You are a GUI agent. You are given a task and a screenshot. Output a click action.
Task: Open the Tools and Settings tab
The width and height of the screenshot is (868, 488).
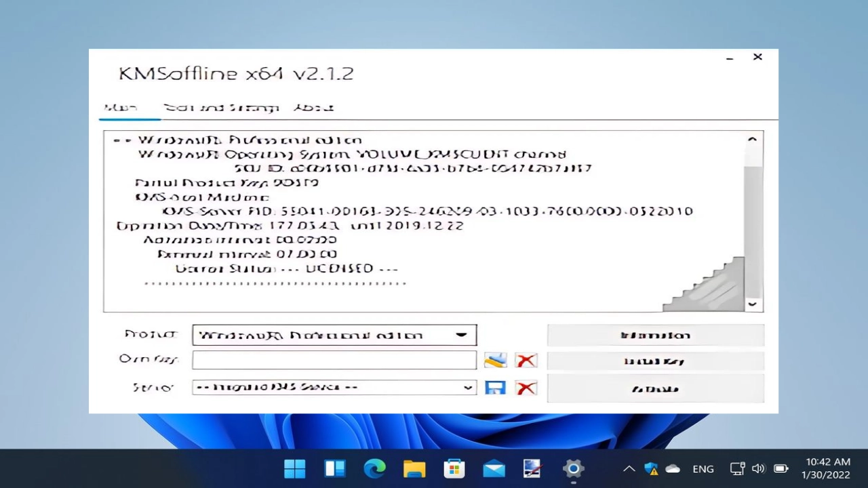pos(221,107)
